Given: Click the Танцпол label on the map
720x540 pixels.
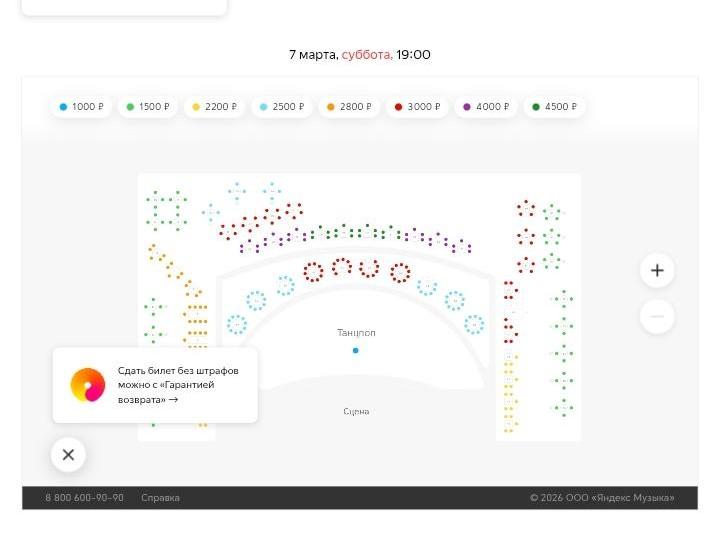Looking at the screenshot, I should pos(356,333).
